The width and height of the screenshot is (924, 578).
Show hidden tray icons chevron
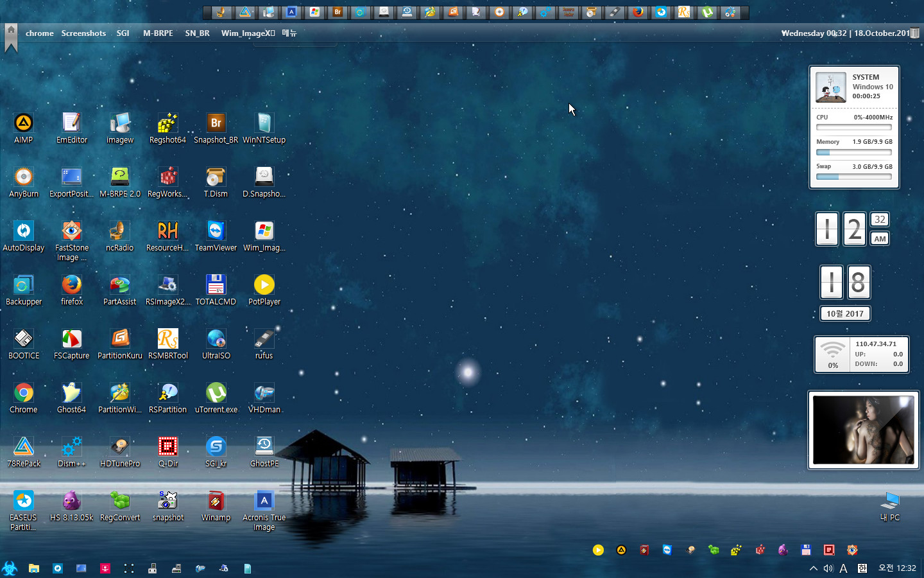[813, 568]
